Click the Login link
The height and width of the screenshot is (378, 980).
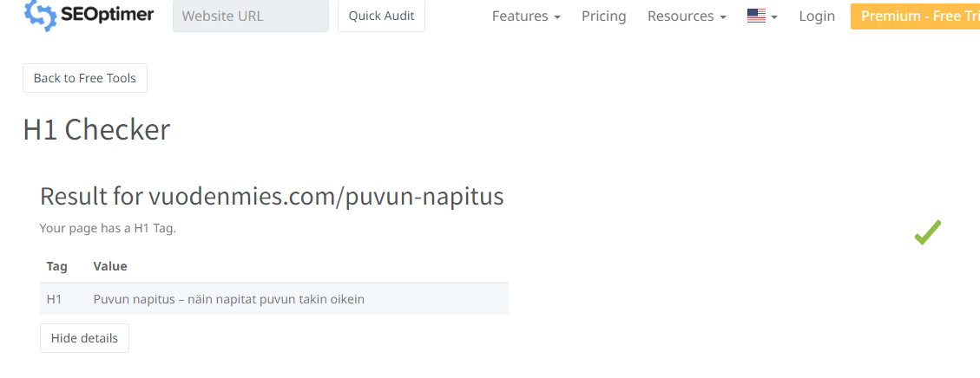click(817, 16)
